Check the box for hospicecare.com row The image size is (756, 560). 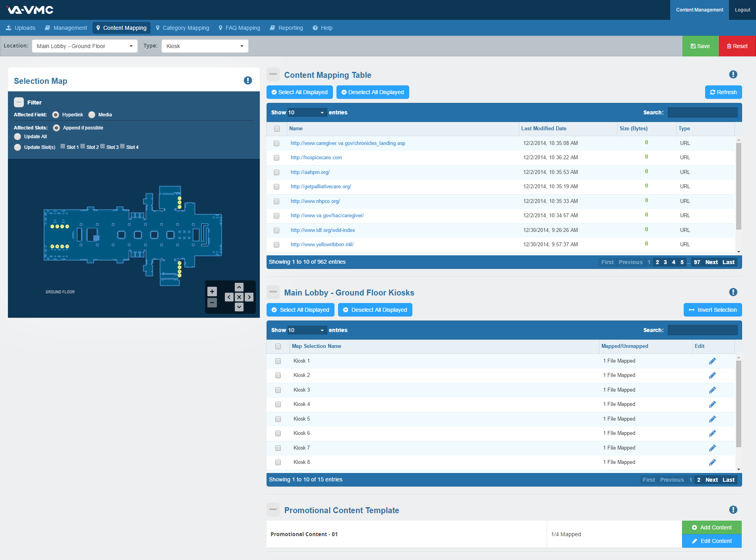(276, 158)
